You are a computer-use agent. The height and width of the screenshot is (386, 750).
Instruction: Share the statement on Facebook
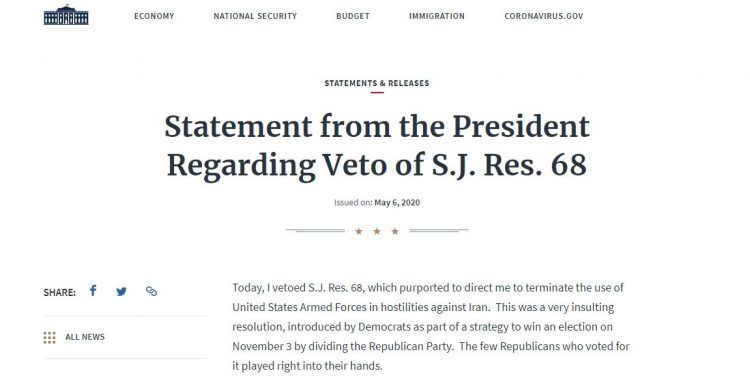tap(93, 290)
